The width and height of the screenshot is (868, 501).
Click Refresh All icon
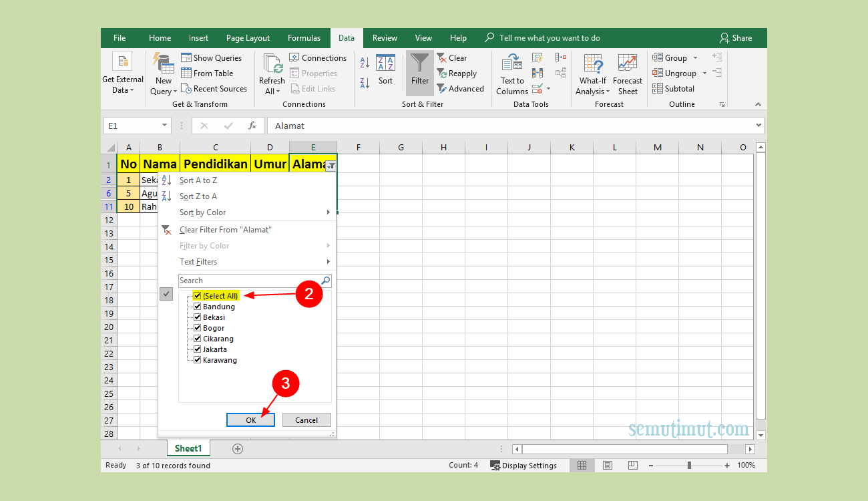tap(272, 64)
